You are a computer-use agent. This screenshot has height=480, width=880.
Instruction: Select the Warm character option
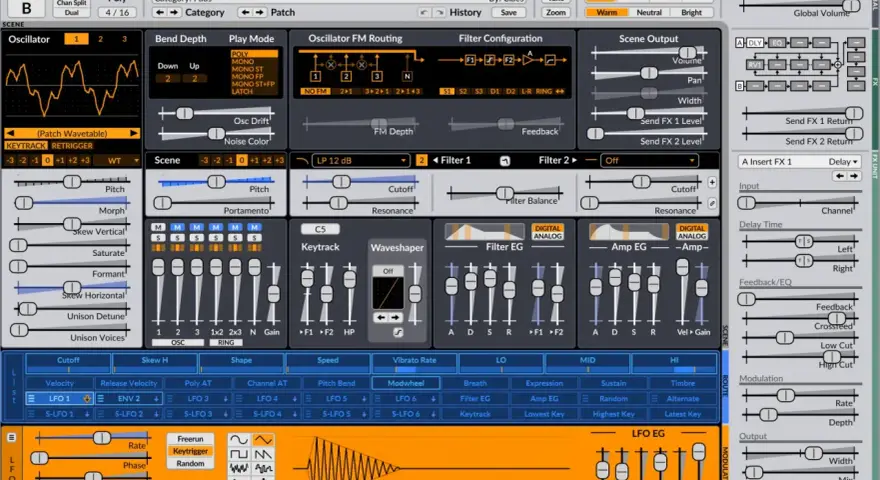[x=607, y=12]
